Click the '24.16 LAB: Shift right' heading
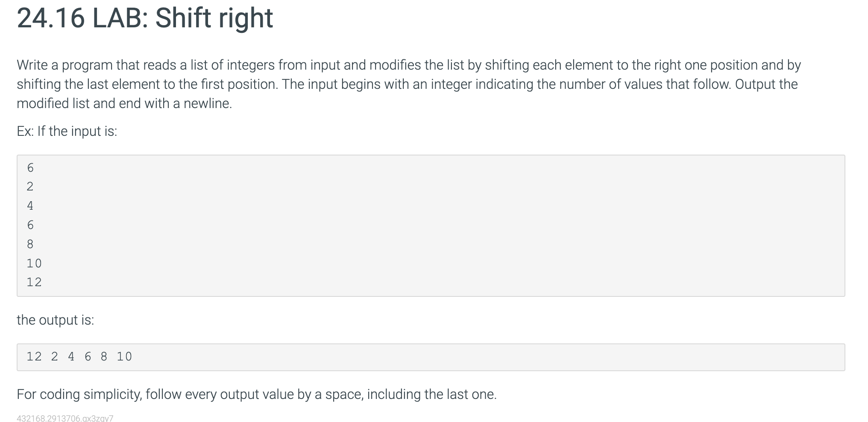Viewport: 868px width, 422px height. coord(145,18)
